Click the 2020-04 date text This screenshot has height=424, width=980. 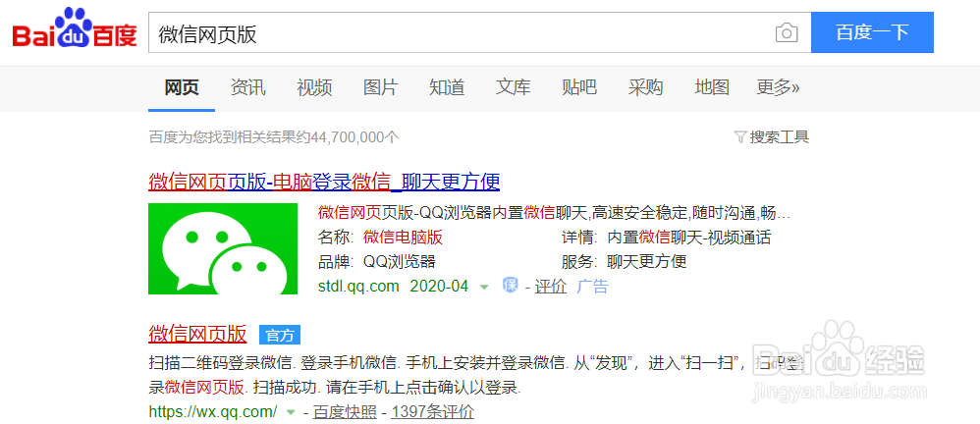pyautogui.click(x=439, y=287)
